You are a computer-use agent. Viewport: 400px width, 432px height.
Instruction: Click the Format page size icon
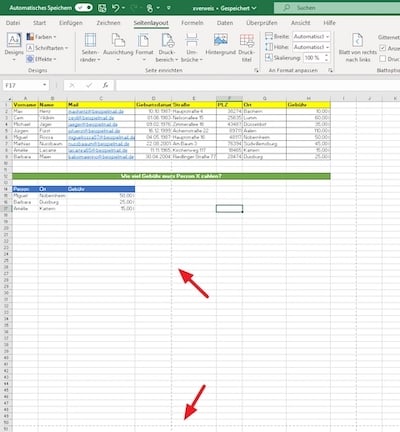[144, 40]
